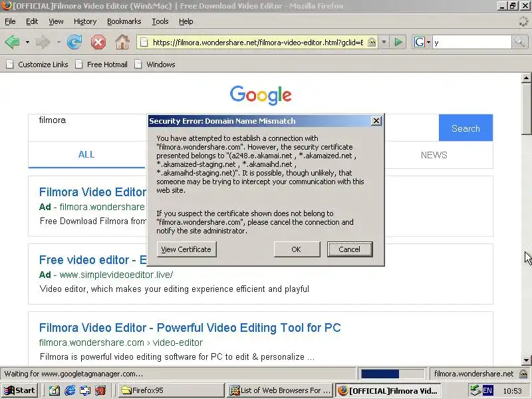Image resolution: width=532 pixels, height=399 pixels.
Task: Select the ALL results tab
Action: [x=86, y=155]
